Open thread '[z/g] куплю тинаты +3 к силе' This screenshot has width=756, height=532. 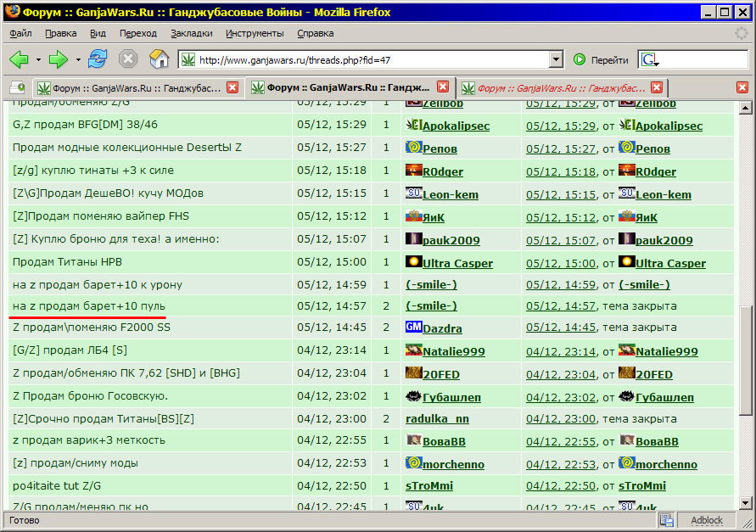click(93, 171)
